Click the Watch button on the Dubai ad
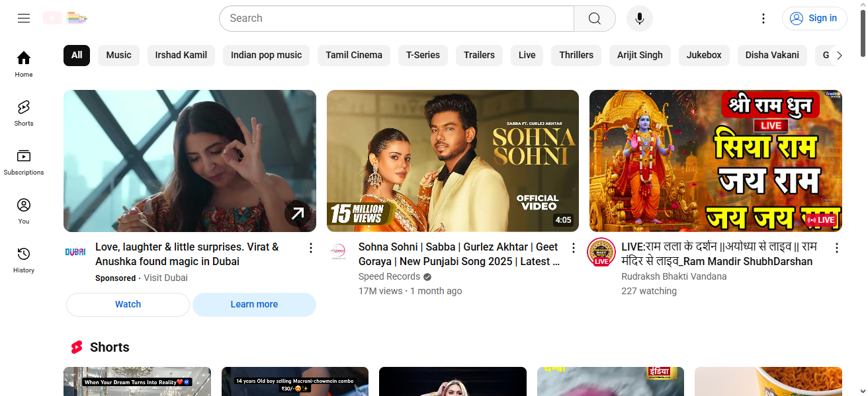Viewport: 868px width, 396px height. (128, 305)
